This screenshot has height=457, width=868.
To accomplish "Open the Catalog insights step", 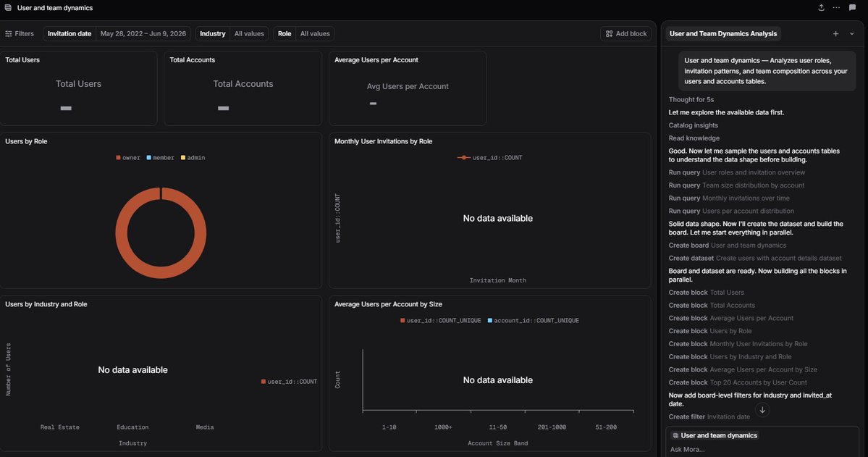I will [x=693, y=125].
